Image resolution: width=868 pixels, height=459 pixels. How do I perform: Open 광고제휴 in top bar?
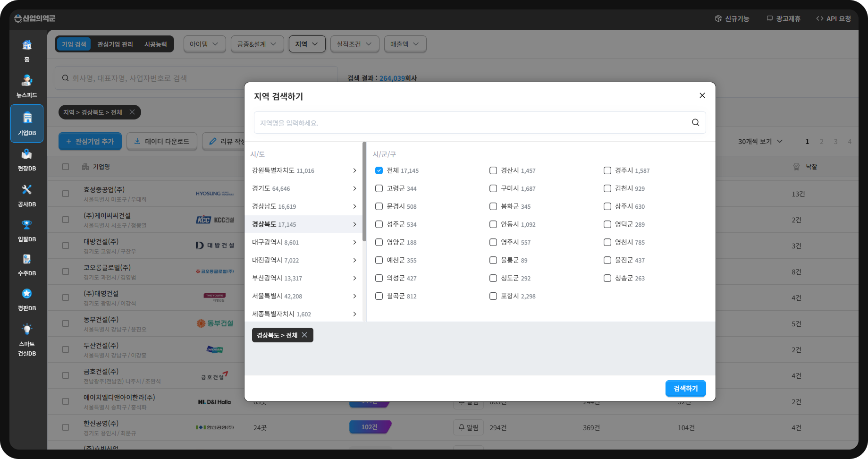tap(784, 18)
